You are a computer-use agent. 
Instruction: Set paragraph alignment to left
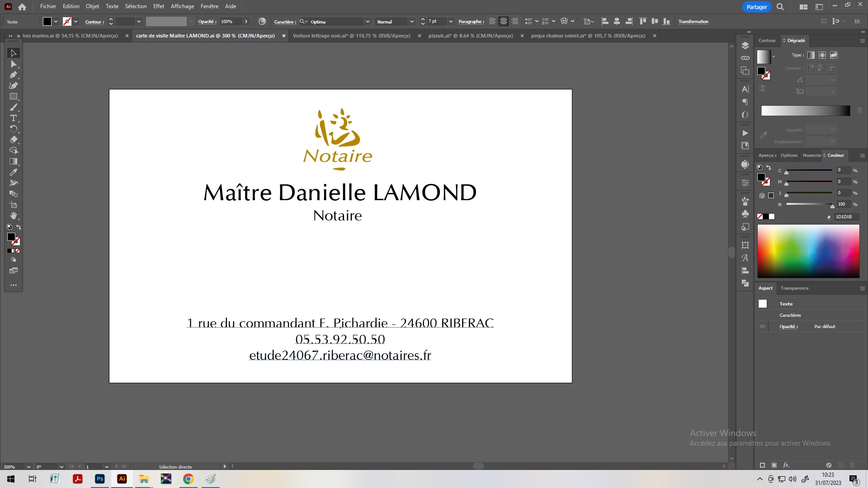492,22
